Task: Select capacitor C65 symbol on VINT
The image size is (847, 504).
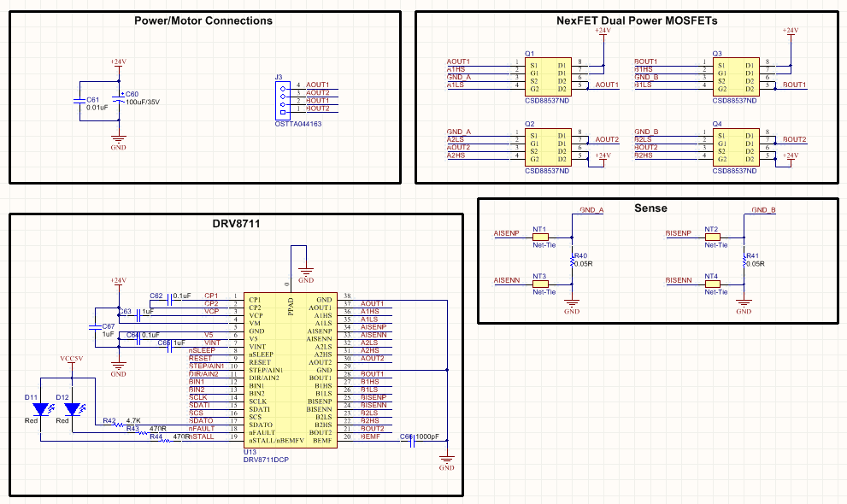Action: (170, 347)
